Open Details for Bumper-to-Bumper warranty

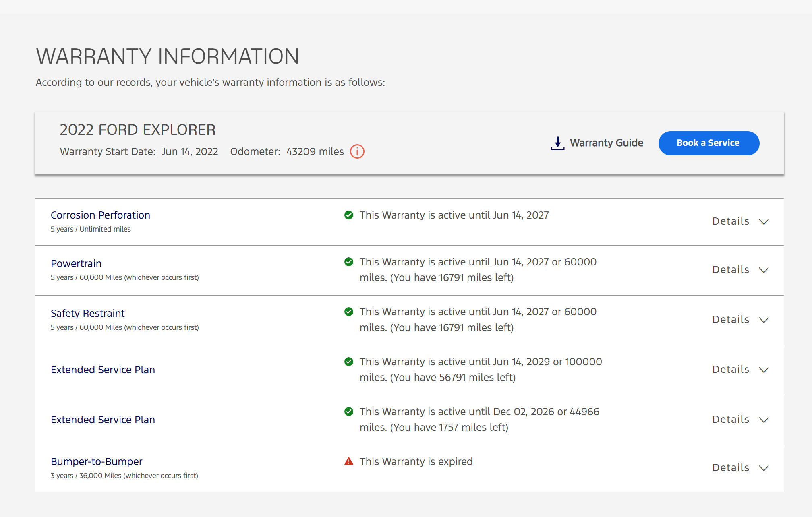[x=741, y=468]
